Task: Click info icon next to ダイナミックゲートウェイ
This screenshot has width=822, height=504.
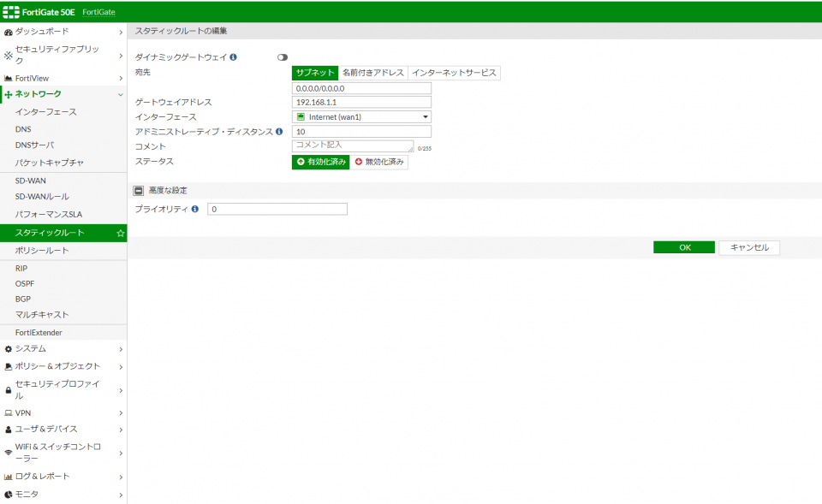Action: click(x=233, y=57)
